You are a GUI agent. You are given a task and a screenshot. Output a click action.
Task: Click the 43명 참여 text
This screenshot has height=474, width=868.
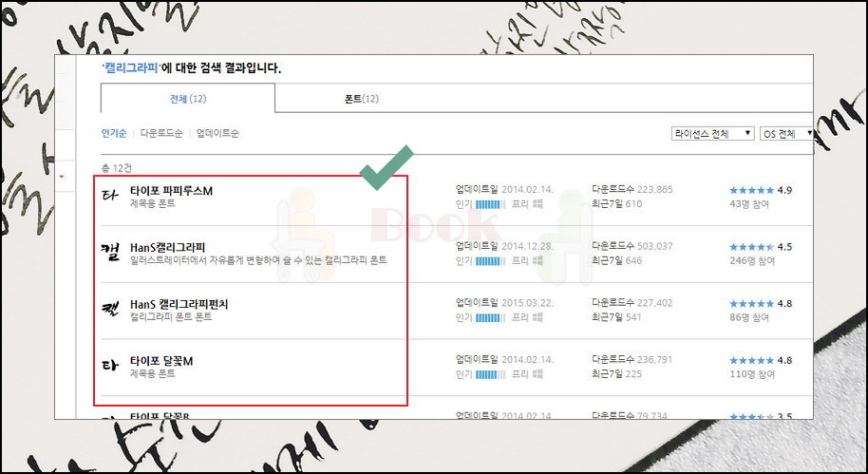(749, 204)
